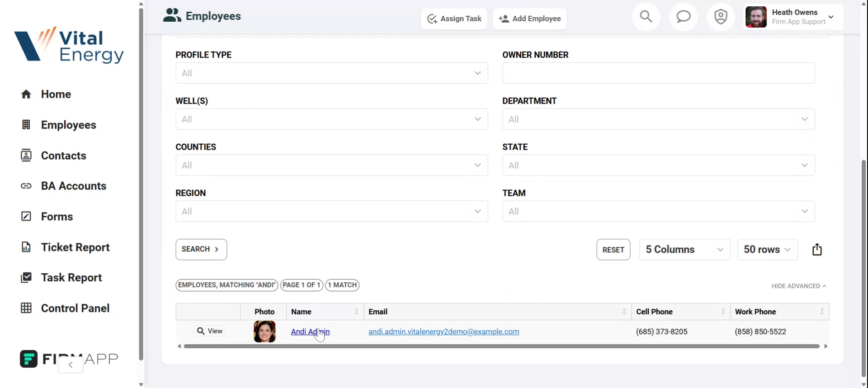
Task: Open Contacts in sidebar
Action: point(64,156)
